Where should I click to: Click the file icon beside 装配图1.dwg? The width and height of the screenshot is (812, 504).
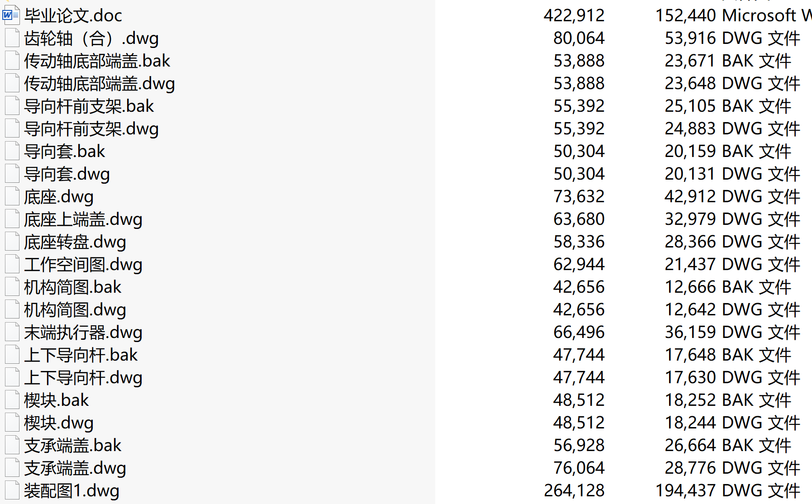point(12,490)
